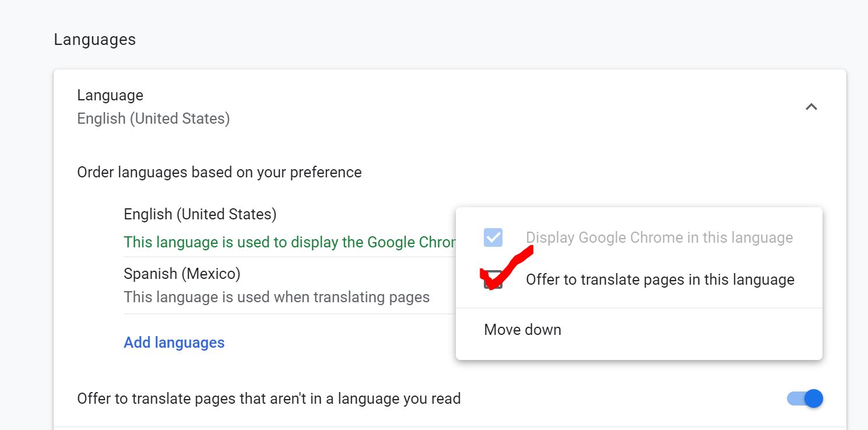Click the 'Order languages based on your preference' text
The width and height of the screenshot is (868, 430).
coord(219,173)
